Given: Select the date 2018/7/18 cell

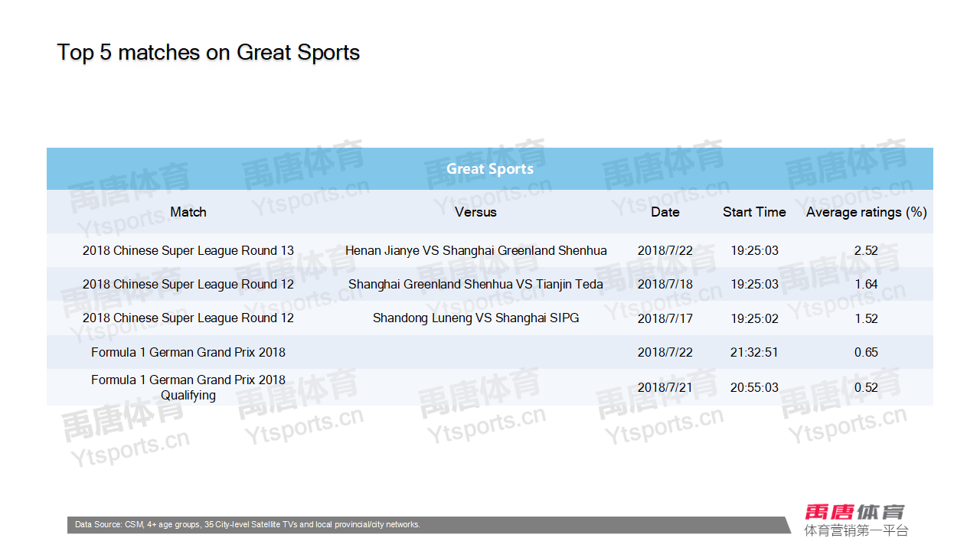Looking at the screenshot, I should coord(665,285).
